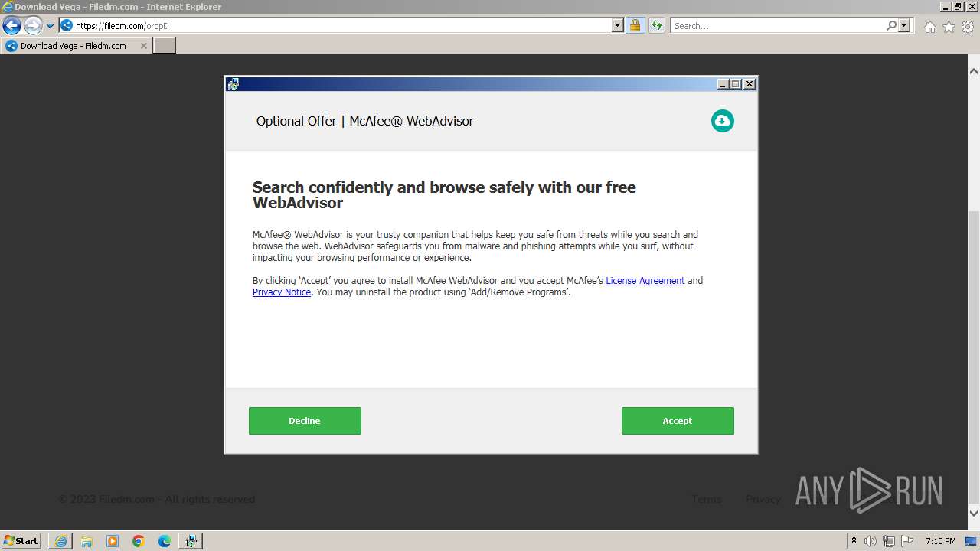Open Edge from the taskbar

pos(165,541)
